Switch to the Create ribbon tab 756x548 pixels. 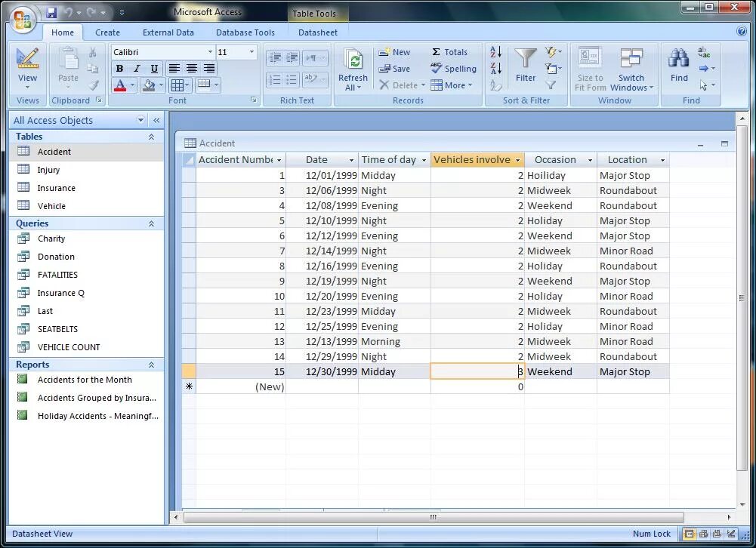click(107, 32)
